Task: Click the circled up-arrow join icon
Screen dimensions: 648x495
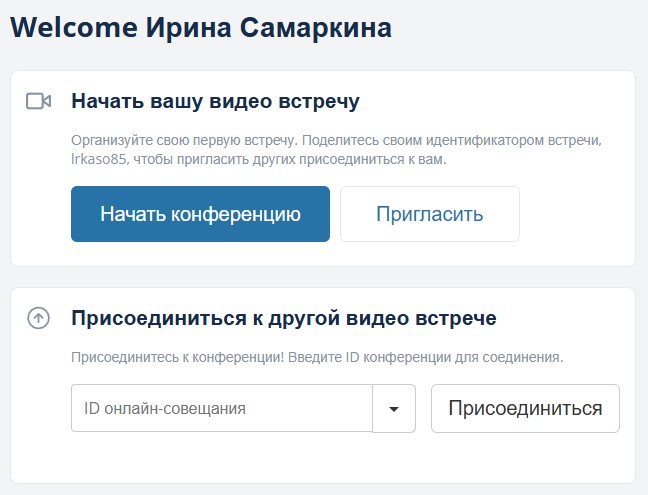Action: (x=38, y=319)
